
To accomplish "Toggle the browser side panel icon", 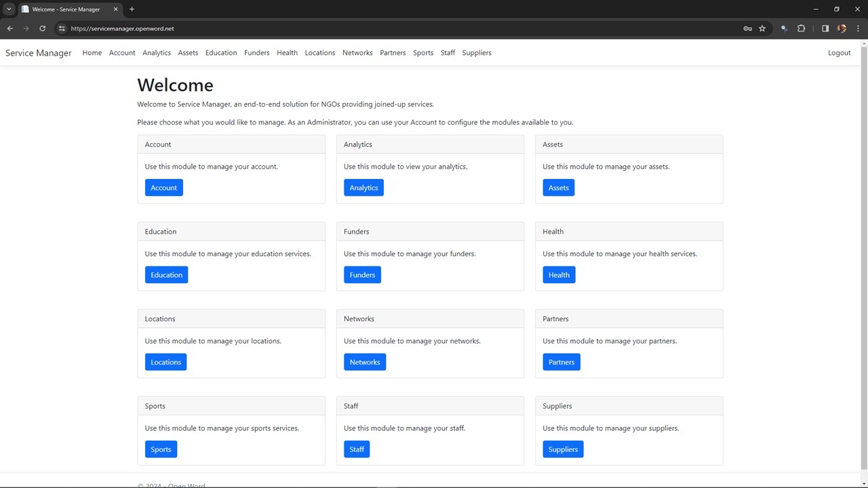I will pos(825,28).
